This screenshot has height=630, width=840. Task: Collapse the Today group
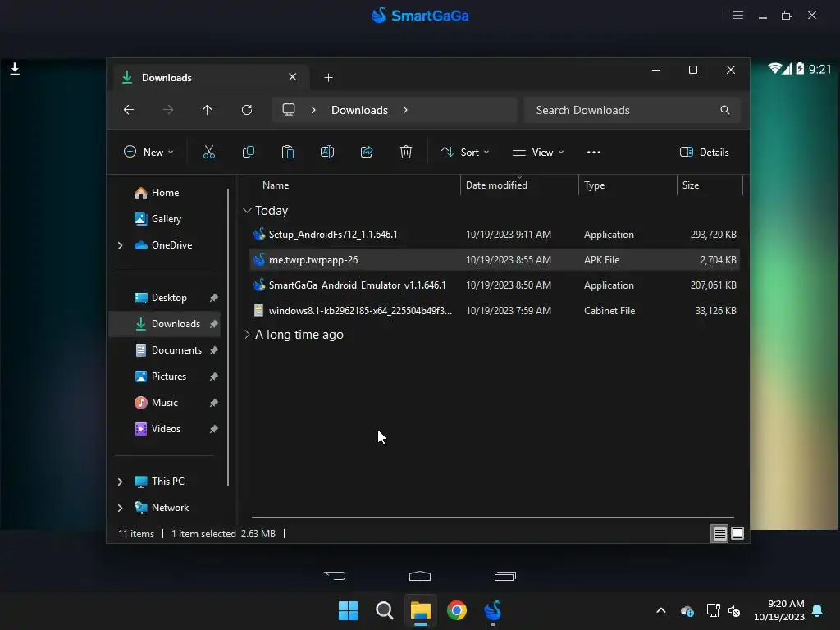click(x=247, y=211)
